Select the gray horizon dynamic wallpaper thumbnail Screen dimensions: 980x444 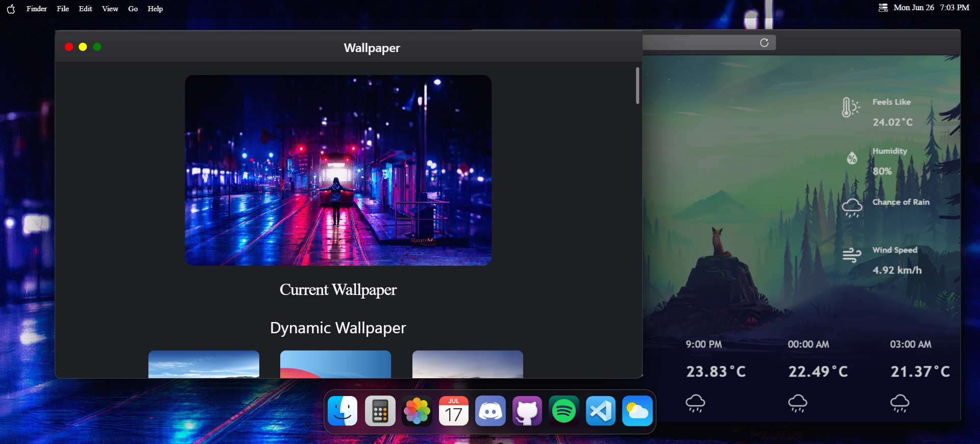coord(468,364)
